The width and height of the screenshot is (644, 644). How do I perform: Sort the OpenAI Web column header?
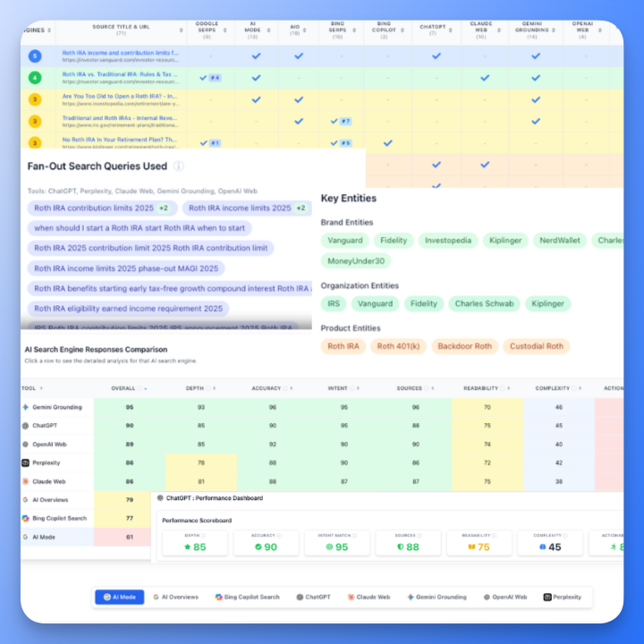(x=600, y=30)
